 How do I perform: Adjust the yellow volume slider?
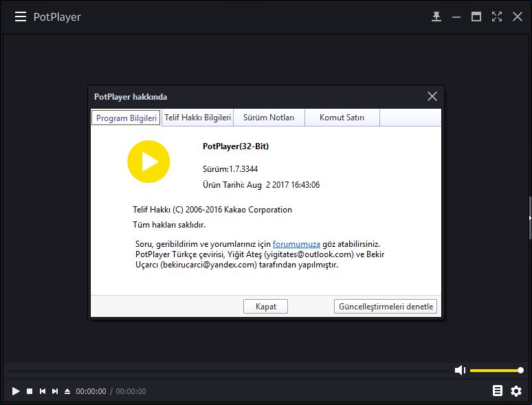(x=497, y=371)
